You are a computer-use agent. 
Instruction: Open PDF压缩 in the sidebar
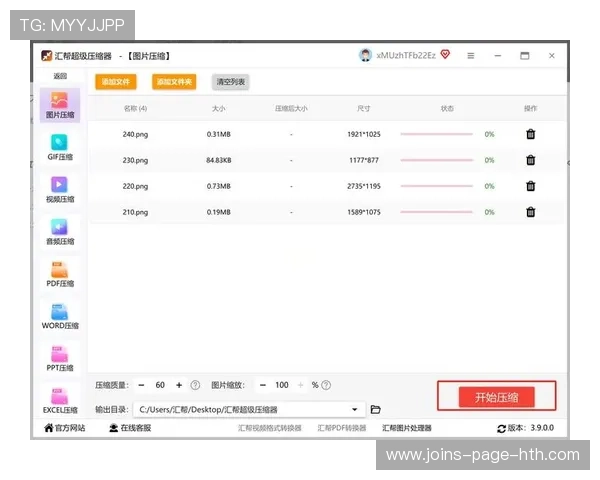tap(60, 274)
